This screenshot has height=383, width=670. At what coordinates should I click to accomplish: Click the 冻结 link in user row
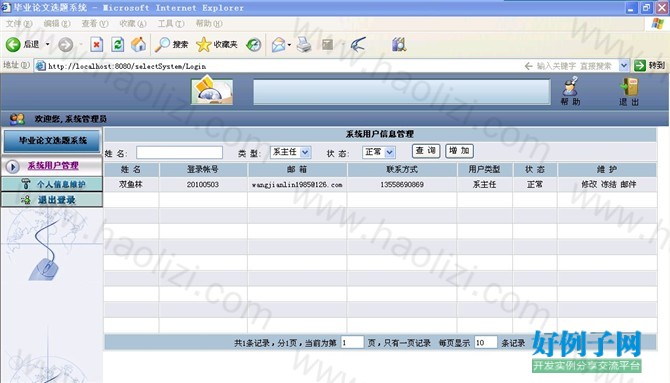click(608, 184)
